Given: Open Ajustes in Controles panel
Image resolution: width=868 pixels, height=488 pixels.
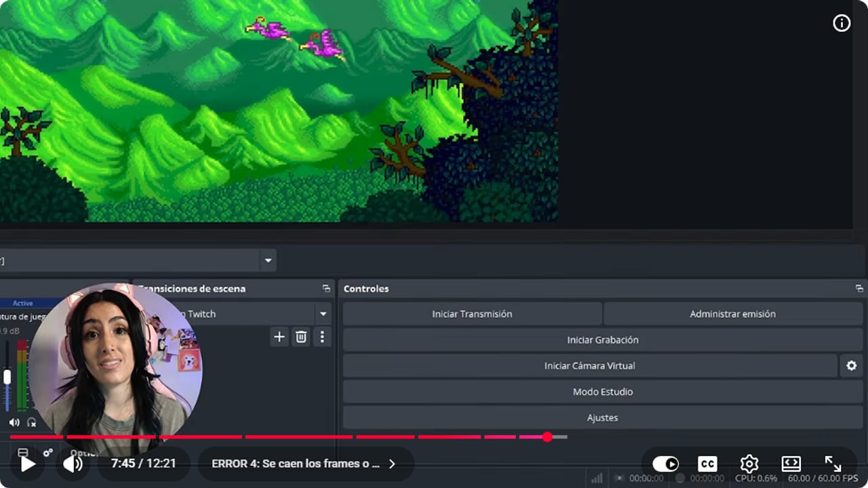Looking at the screenshot, I should tap(603, 418).
